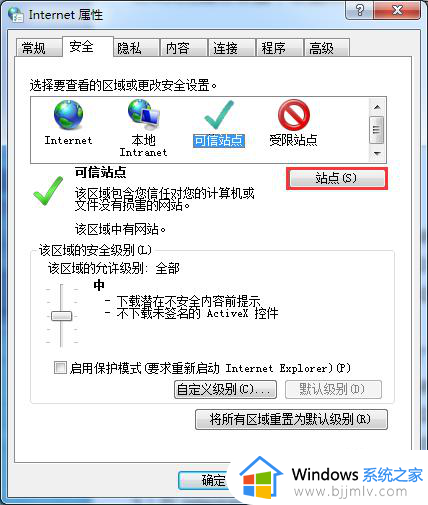Open 自定义级别(C)... settings
The width and height of the screenshot is (428, 505).
pyautogui.click(x=225, y=389)
